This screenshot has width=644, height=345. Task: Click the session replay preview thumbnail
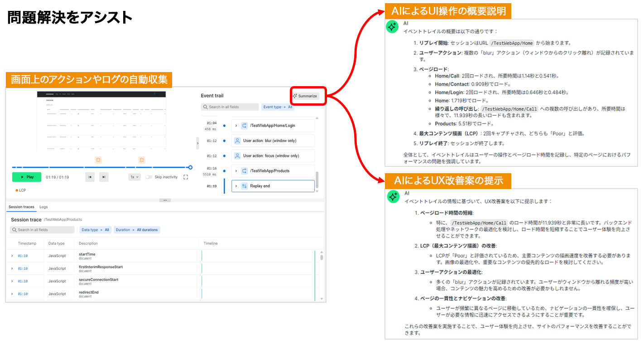[102, 121]
